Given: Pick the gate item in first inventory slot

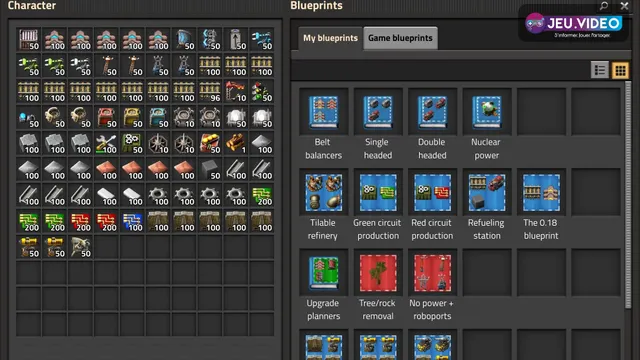Looking at the screenshot, I should pos(28,40).
